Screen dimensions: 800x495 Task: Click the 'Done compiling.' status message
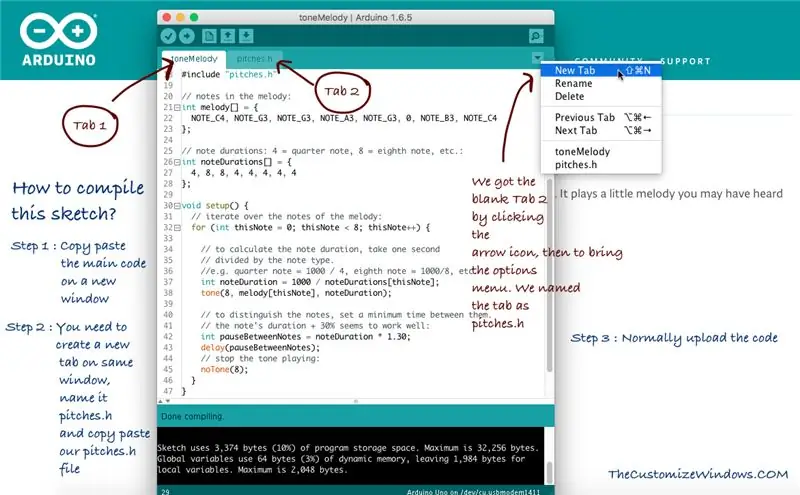click(x=192, y=416)
